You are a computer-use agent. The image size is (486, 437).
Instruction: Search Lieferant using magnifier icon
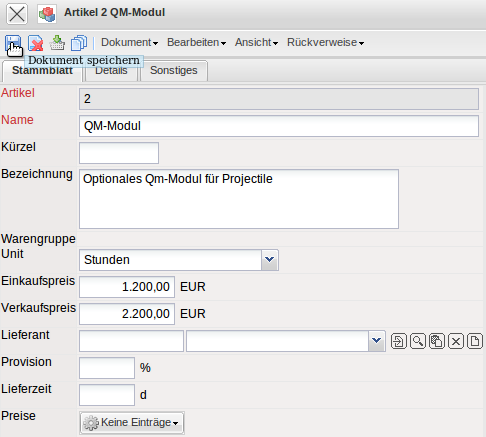click(x=418, y=341)
